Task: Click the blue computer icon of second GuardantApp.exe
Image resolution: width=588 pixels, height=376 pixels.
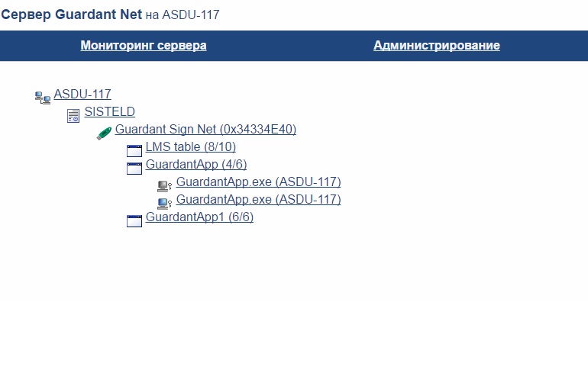Action: pos(164,203)
